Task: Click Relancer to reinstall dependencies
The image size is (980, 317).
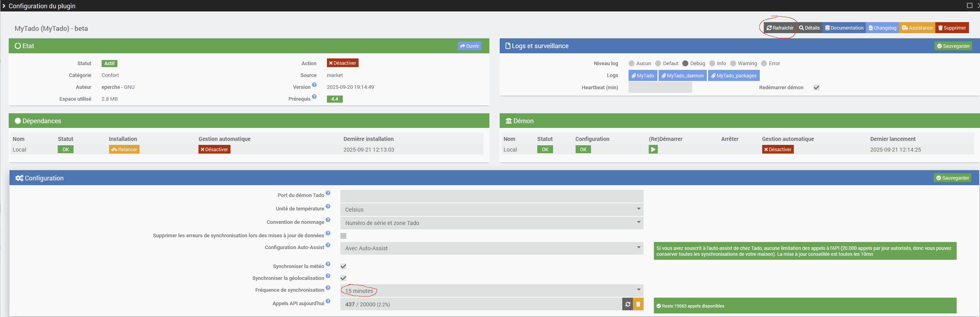Action: [x=124, y=150]
